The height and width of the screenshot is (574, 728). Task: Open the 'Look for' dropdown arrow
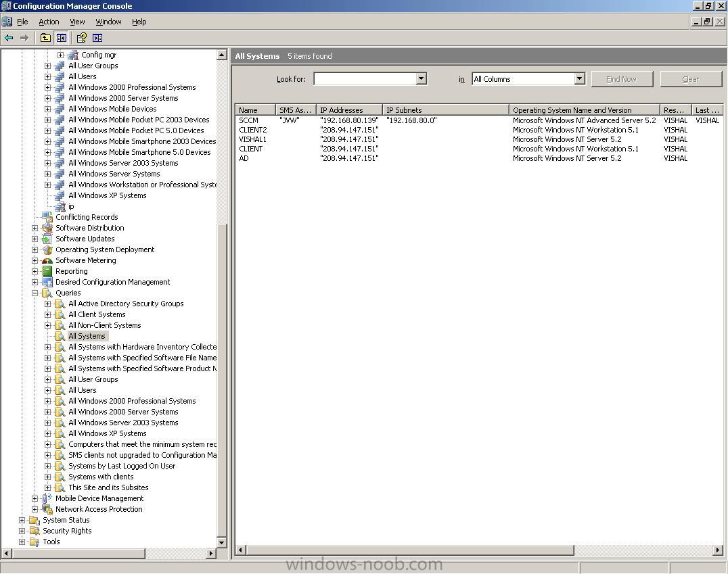pyautogui.click(x=421, y=78)
